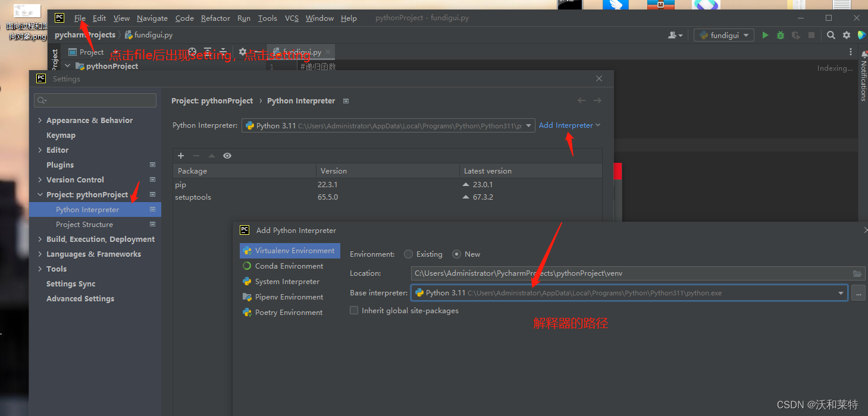868x416 pixels.
Task: Click the gray Stop square icon
Action: pyautogui.click(x=811, y=35)
